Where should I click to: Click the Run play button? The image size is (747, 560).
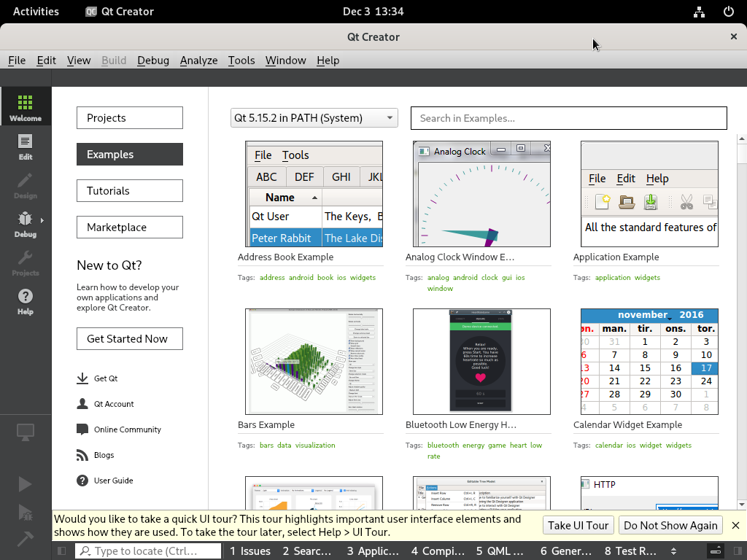(x=26, y=484)
